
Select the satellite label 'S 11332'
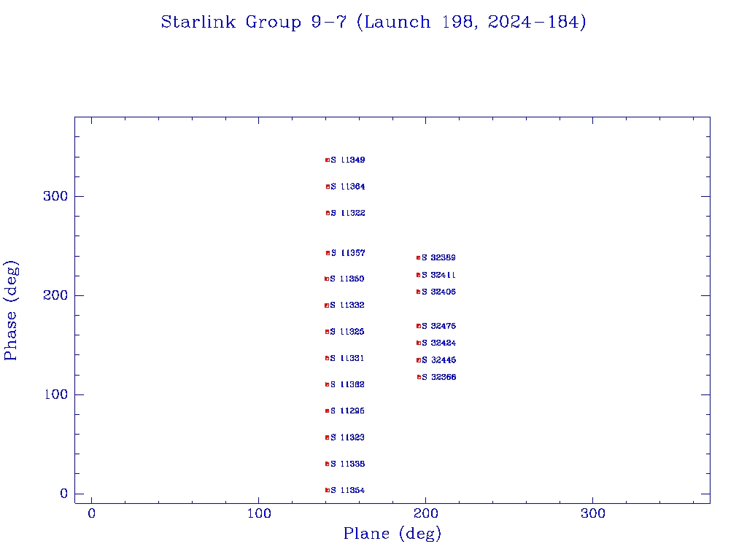tap(347, 306)
